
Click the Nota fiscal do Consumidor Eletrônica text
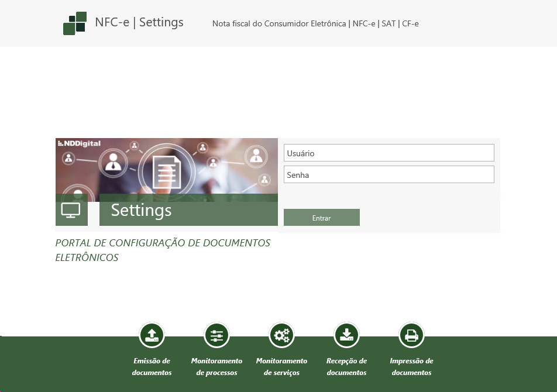point(315,24)
